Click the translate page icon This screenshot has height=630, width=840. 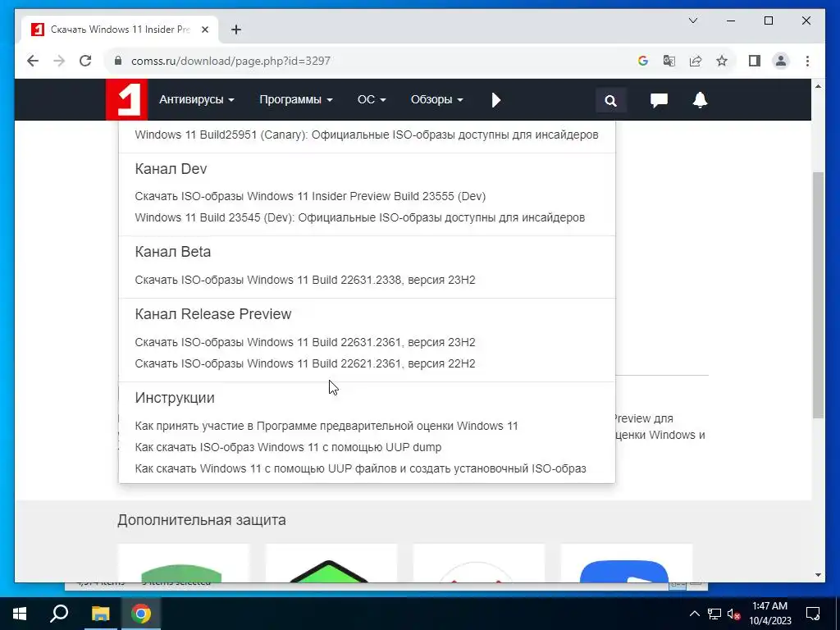(669, 61)
